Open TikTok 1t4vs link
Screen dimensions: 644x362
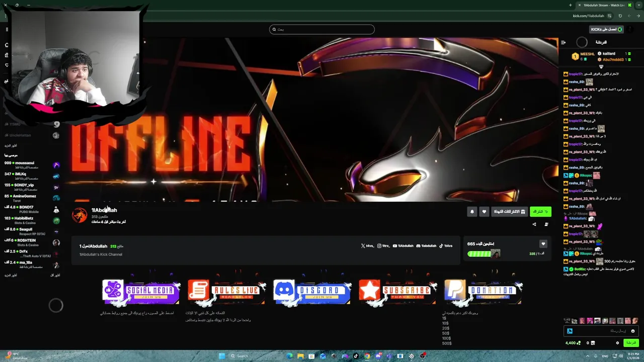[446, 246]
